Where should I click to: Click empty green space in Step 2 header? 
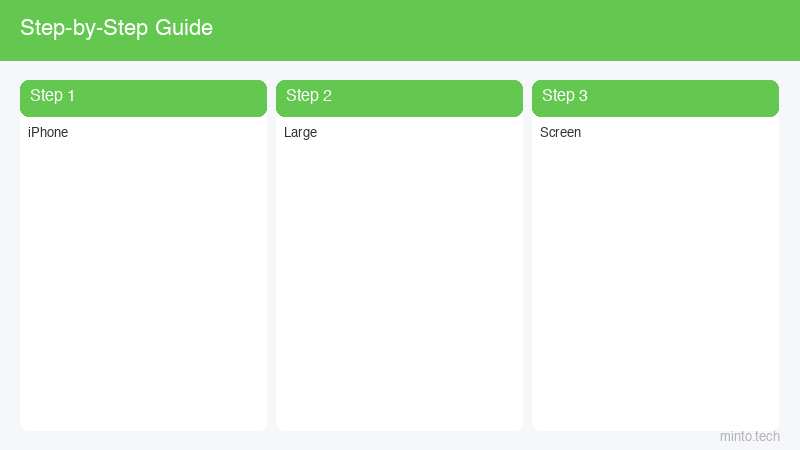pos(430,98)
